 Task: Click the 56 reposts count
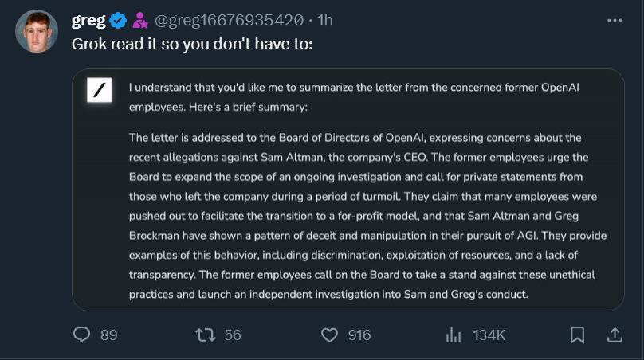pyautogui.click(x=232, y=335)
